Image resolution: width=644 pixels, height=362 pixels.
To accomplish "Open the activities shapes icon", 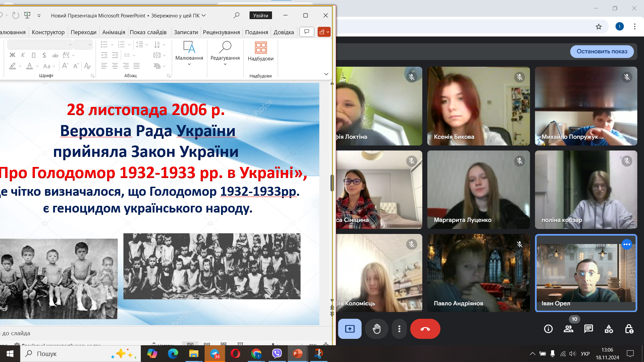I will point(608,329).
